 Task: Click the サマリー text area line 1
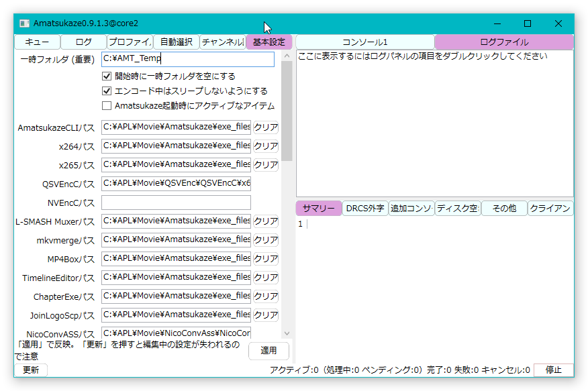[435, 224]
